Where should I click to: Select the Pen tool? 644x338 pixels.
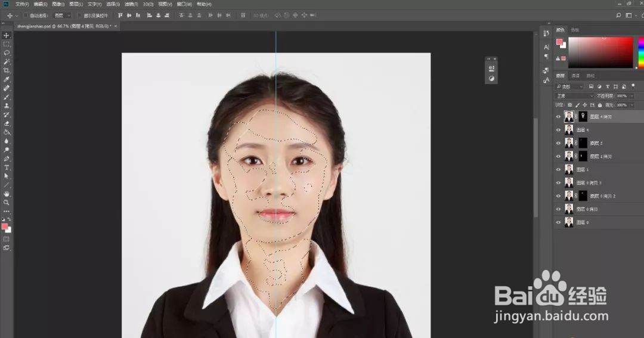(6, 159)
